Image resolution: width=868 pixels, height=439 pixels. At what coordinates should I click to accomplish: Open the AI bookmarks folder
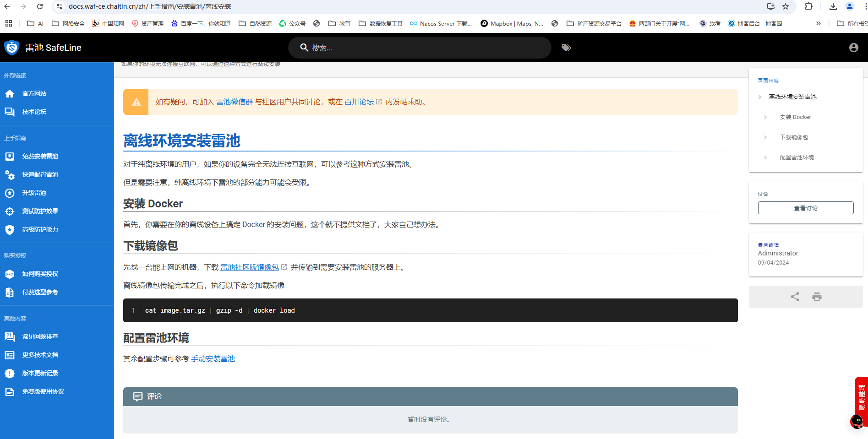[x=35, y=23]
